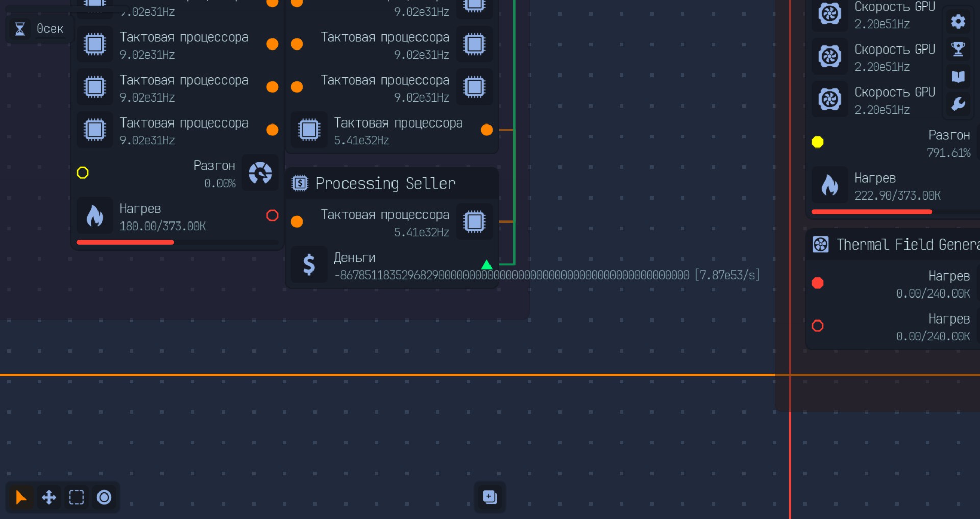The height and width of the screenshot is (519, 980).
Task: Click the 222.90/373.00K heat value
Action: point(898,195)
